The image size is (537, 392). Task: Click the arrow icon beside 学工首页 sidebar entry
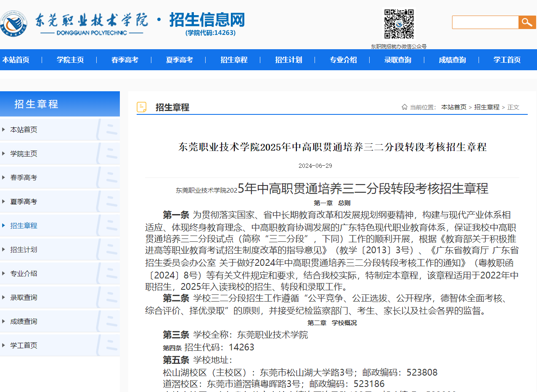tap(4, 345)
